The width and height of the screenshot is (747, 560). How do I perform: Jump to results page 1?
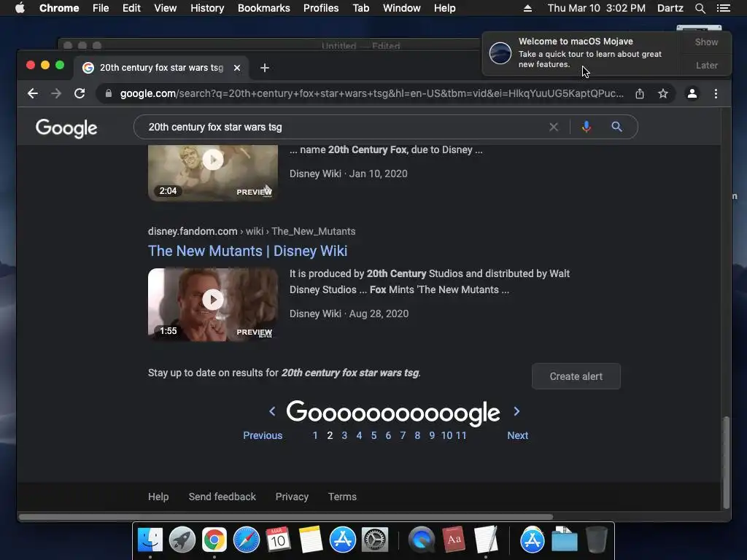coord(315,435)
